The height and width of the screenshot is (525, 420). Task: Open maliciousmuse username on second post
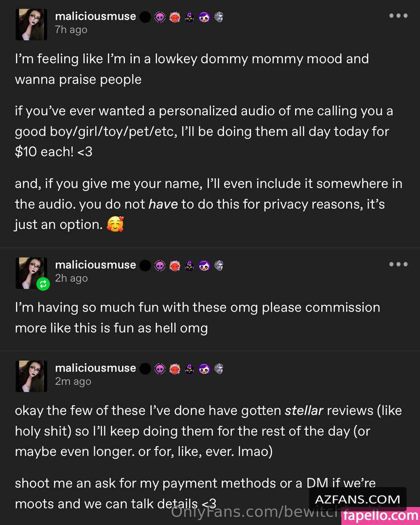tap(96, 264)
